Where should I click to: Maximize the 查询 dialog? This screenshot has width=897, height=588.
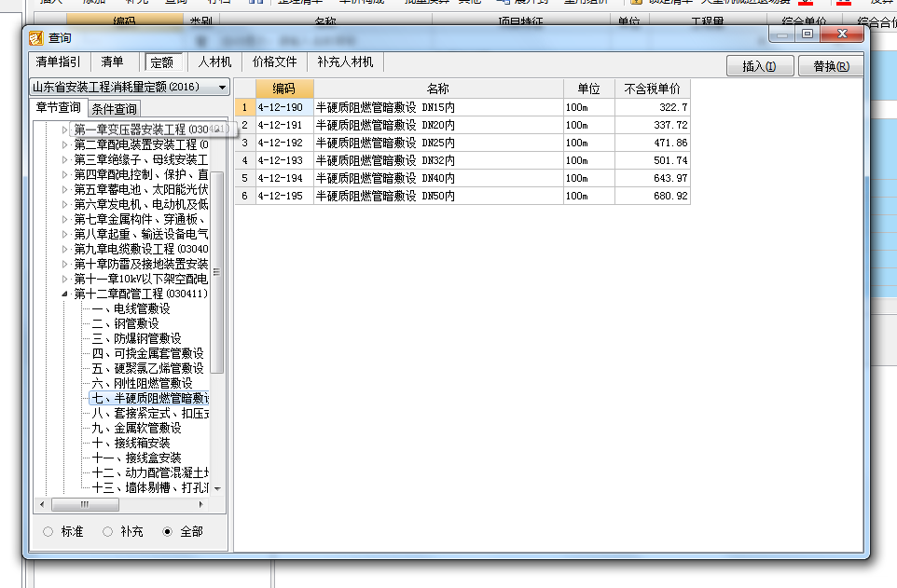pos(807,34)
